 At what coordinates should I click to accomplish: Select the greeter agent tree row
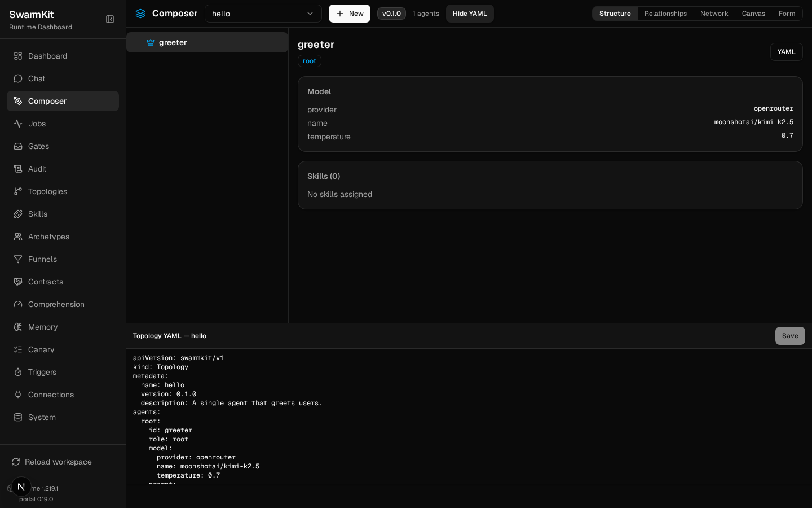coord(207,42)
